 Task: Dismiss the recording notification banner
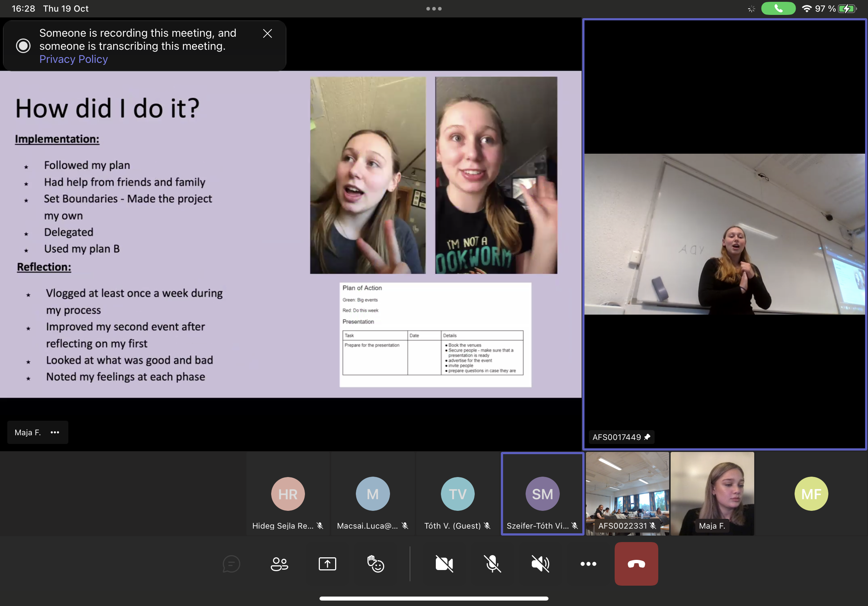click(267, 33)
